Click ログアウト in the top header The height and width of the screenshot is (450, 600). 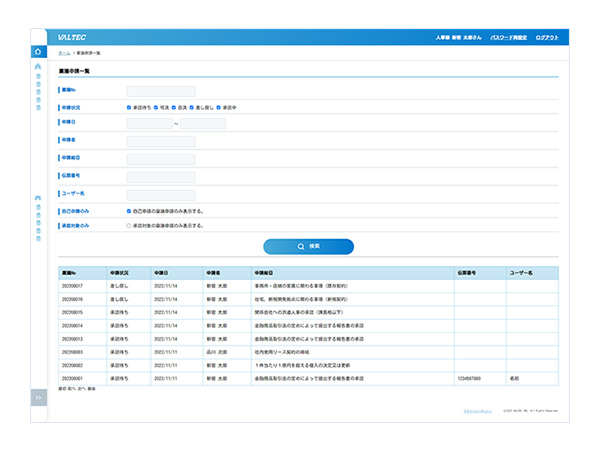tap(546, 36)
